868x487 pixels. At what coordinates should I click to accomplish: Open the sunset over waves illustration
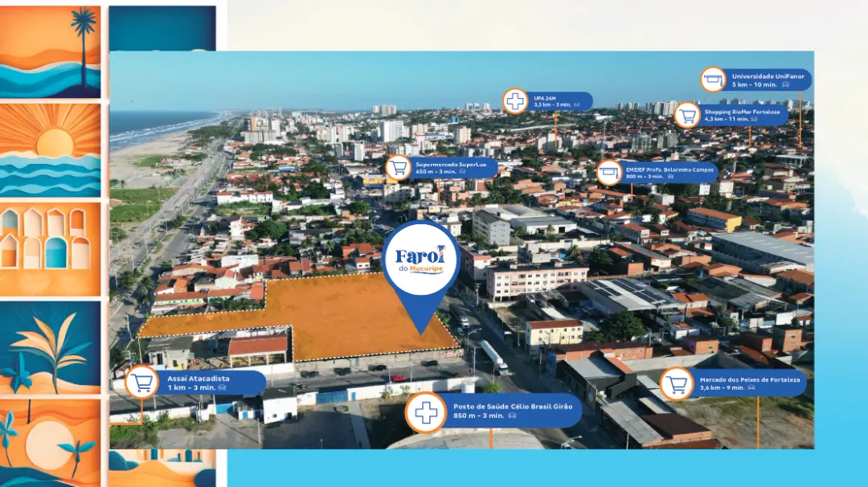pyautogui.click(x=51, y=150)
